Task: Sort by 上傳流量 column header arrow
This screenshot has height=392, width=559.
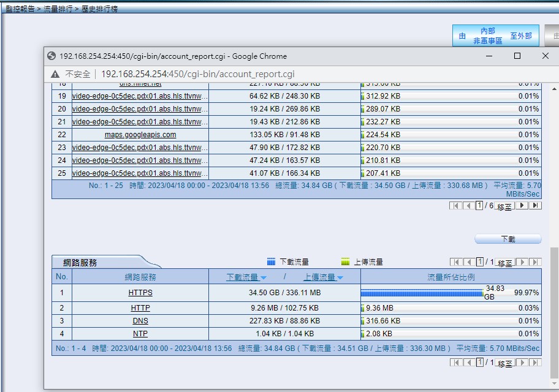Action: click(x=340, y=277)
